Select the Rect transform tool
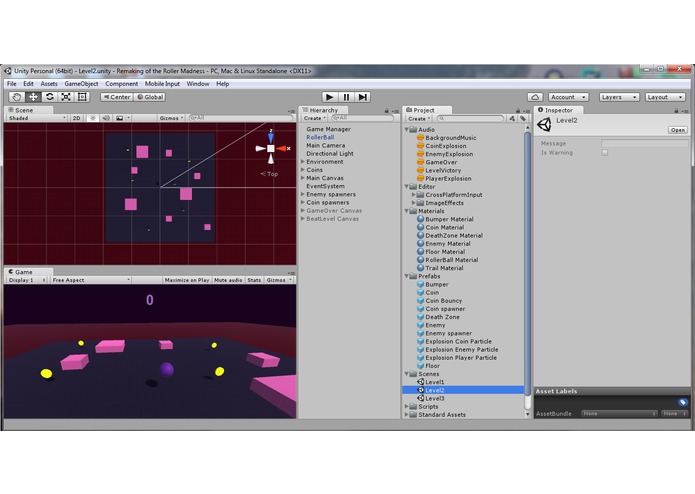This screenshot has width=695, height=494. (x=82, y=97)
